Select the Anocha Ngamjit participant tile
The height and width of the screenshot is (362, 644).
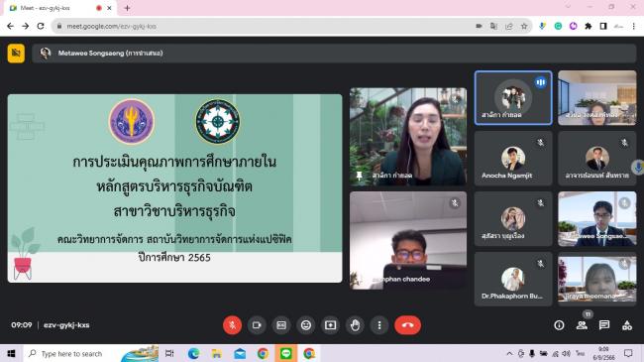tap(513, 159)
